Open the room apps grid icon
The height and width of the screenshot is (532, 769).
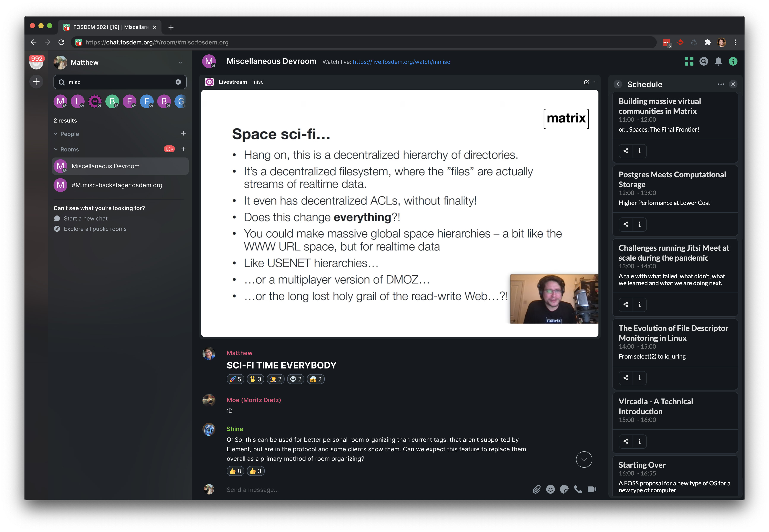[689, 61]
